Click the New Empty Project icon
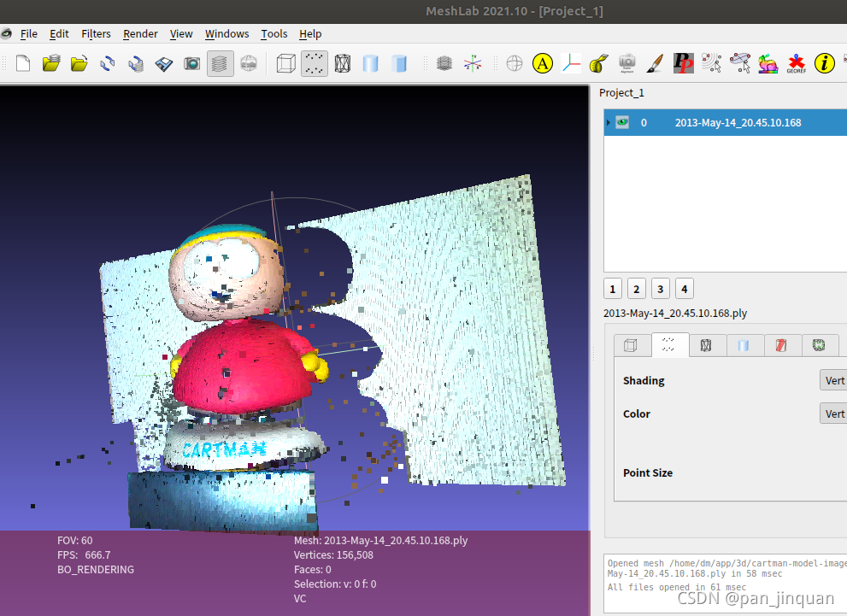The width and height of the screenshot is (847, 616). point(23,64)
